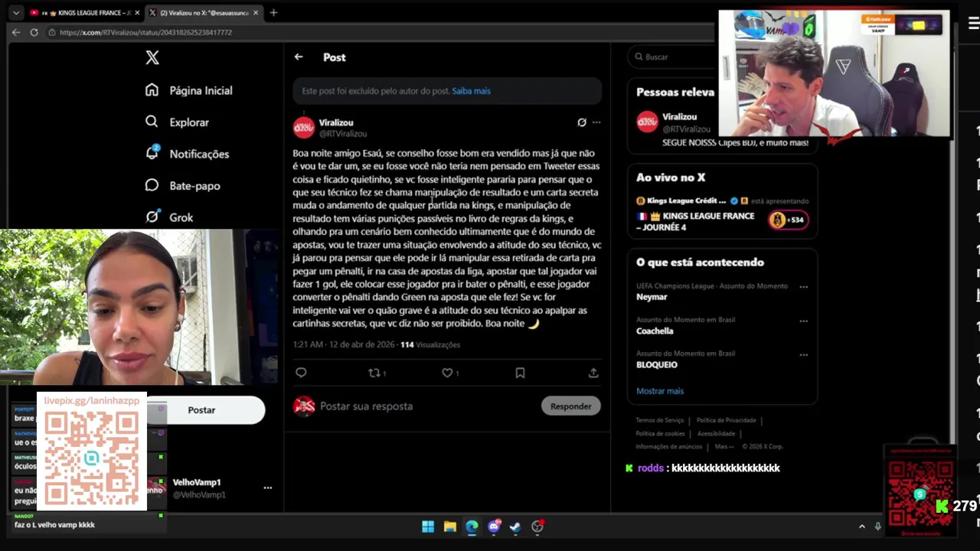Open a new browser tab

(273, 12)
